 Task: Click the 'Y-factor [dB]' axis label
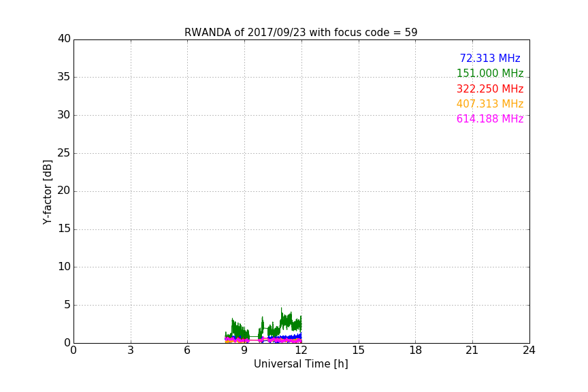47,192
